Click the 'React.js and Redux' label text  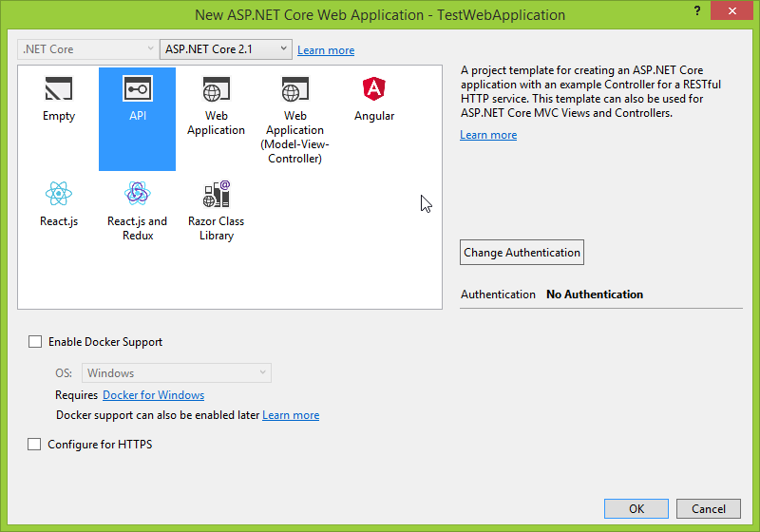pyautogui.click(x=138, y=228)
